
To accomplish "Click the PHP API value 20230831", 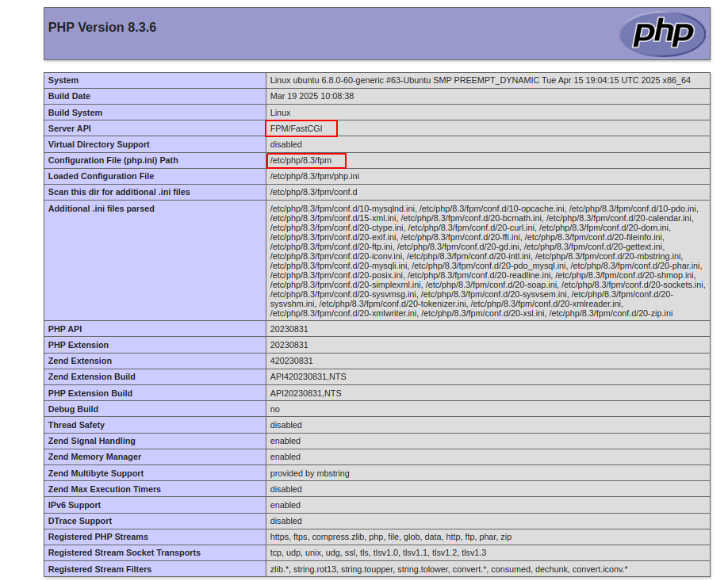I will [x=289, y=329].
